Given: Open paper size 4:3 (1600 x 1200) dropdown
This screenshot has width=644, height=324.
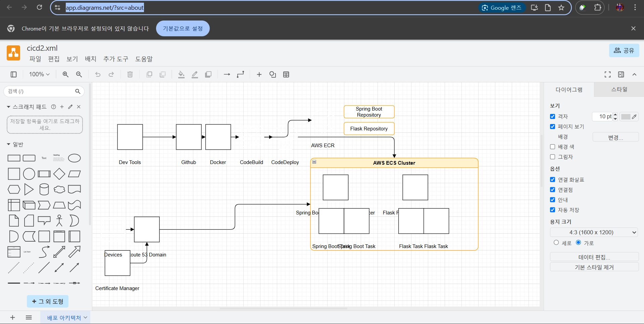Looking at the screenshot, I should coord(594,232).
